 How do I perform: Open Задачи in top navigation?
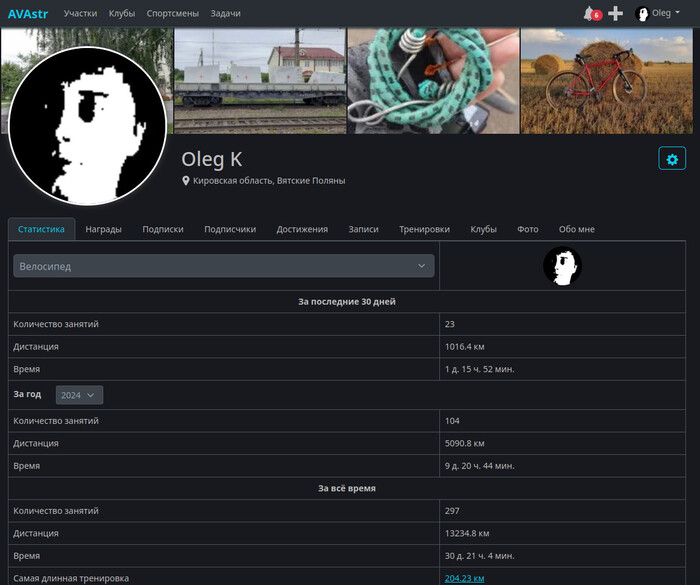pos(225,13)
